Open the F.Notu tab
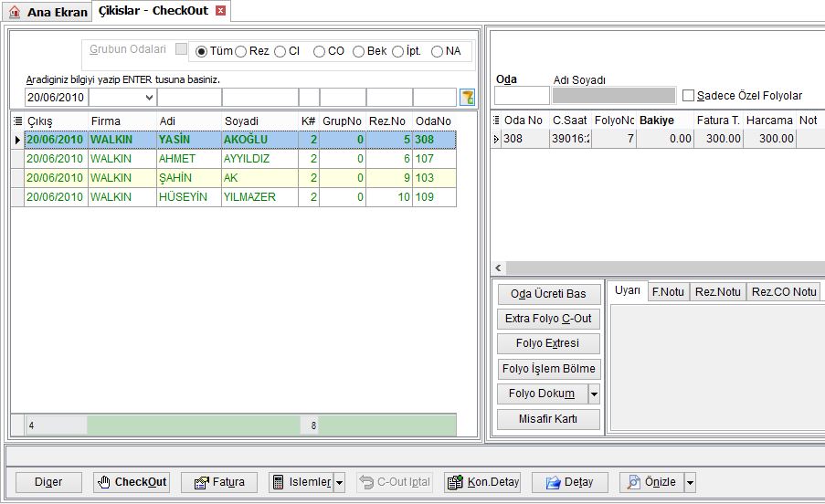 (x=668, y=291)
